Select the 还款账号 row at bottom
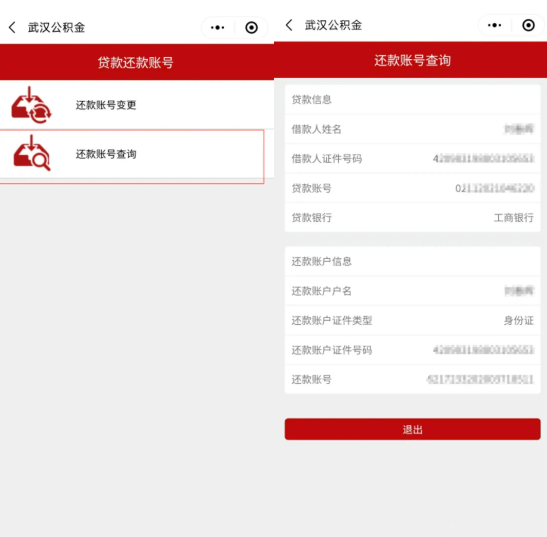The height and width of the screenshot is (537, 547). [412, 379]
